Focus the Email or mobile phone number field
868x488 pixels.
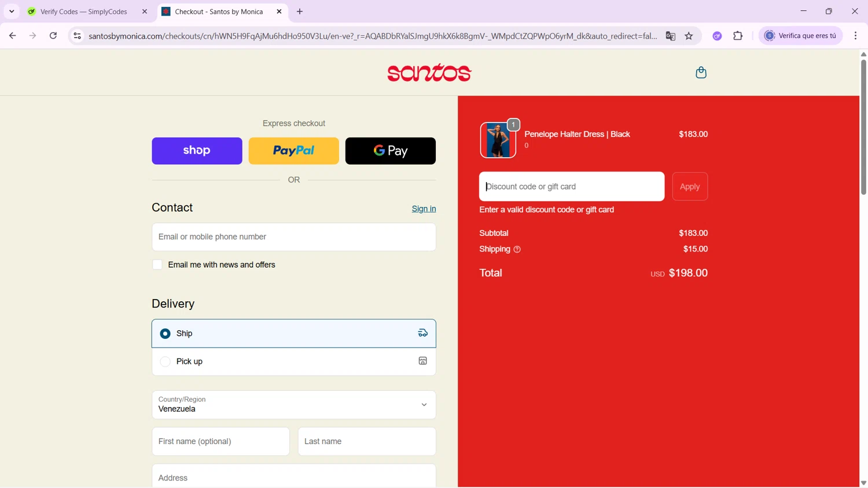[x=294, y=237]
